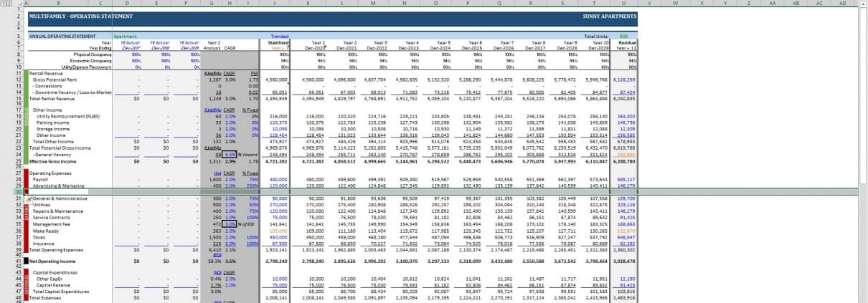The image size is (868, 303).
Task: Select the Storage Income row label
Action: [52, 130]
